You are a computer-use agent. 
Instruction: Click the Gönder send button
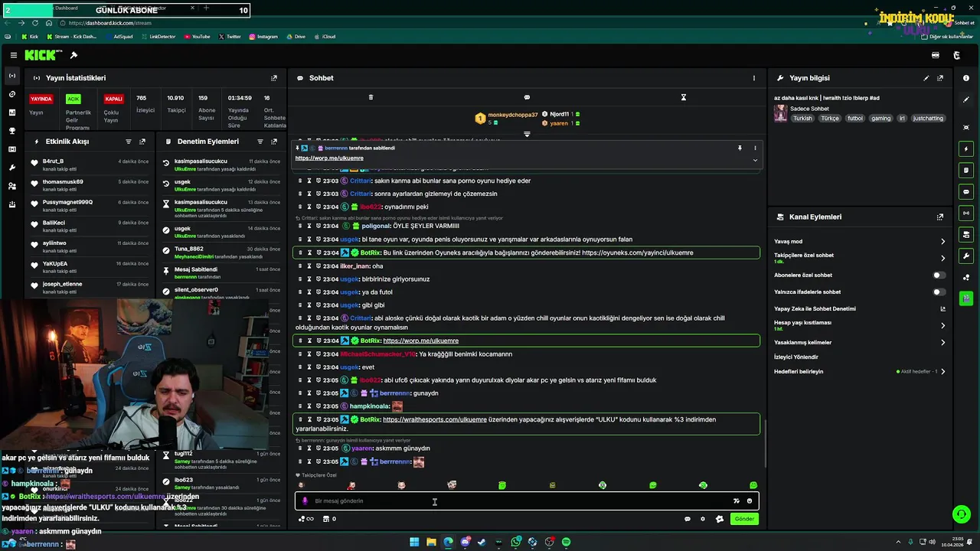pyautogui.click(x=744, y=519)
